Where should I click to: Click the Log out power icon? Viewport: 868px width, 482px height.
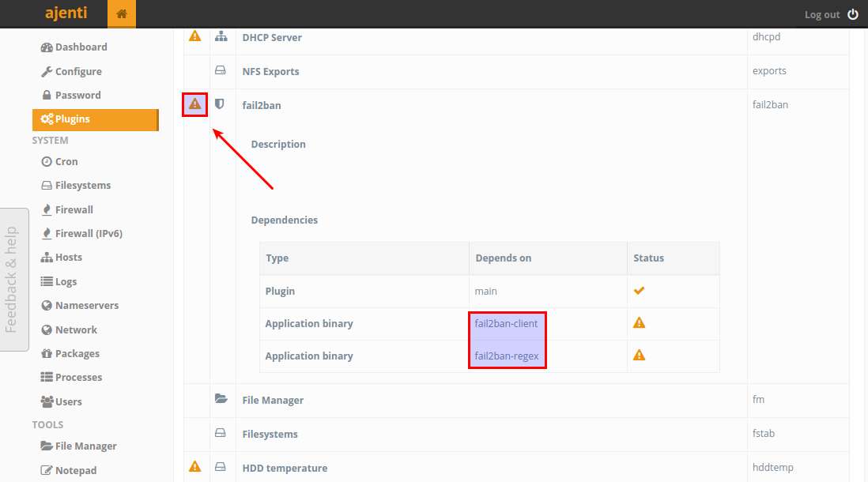pos(853,14)
